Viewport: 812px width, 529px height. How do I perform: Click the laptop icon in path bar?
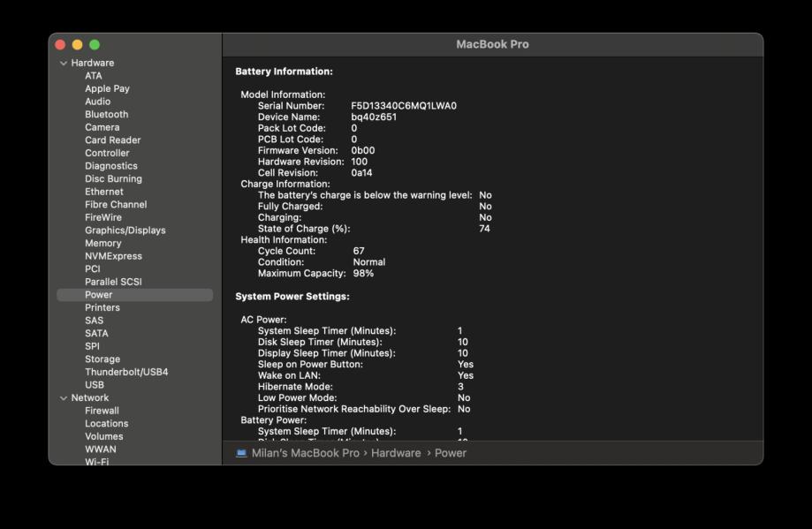241,453
